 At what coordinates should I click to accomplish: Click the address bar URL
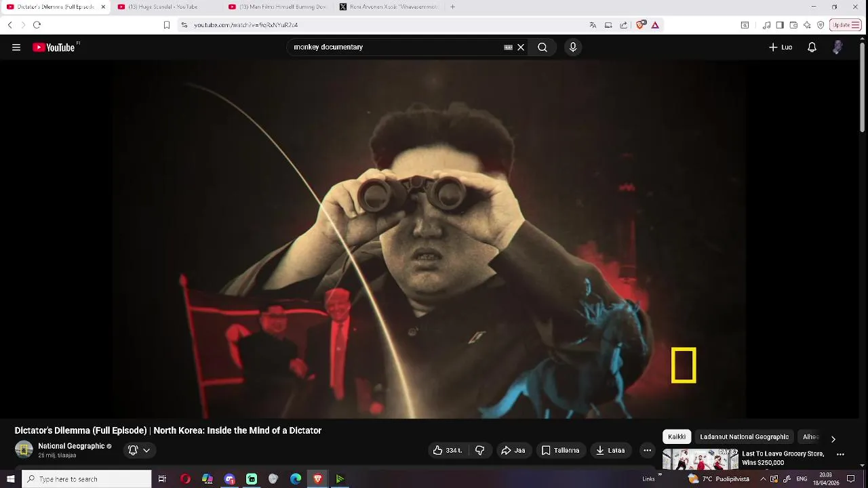[246, 25]
